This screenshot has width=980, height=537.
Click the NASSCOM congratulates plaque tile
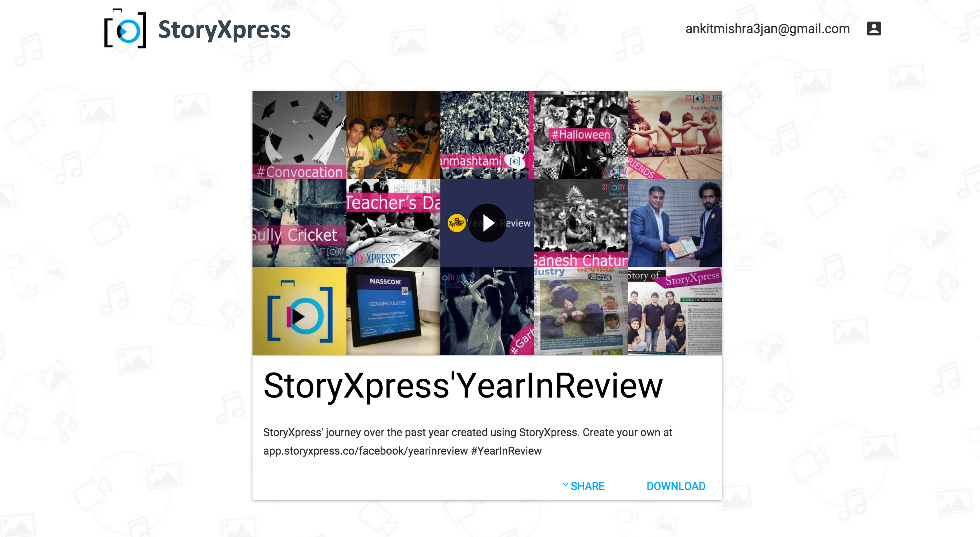pyautogui.click(x=393, y=311)
